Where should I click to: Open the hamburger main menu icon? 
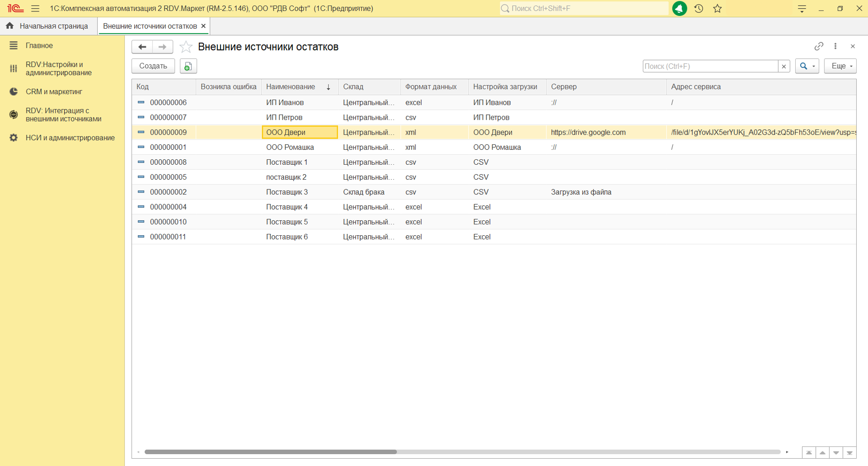point(35,9)
